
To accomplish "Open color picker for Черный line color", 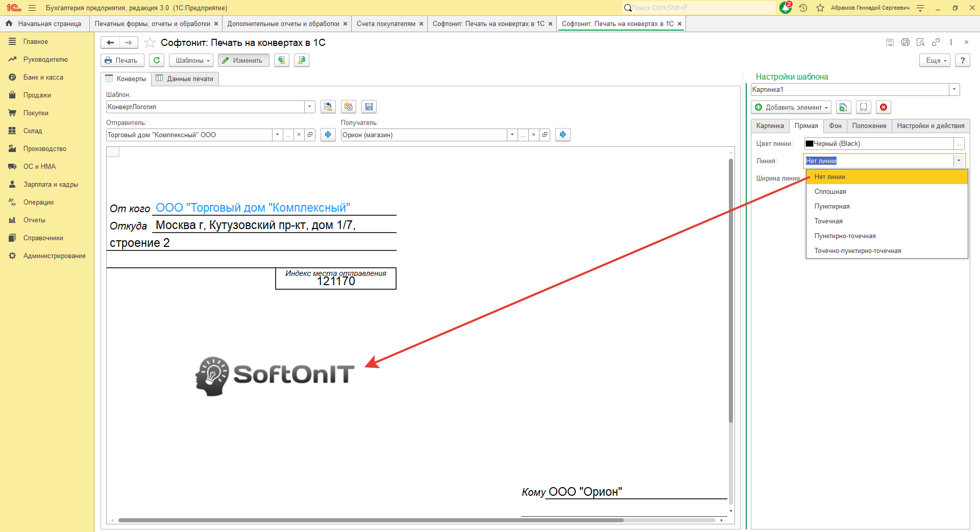I will (959, 144).
